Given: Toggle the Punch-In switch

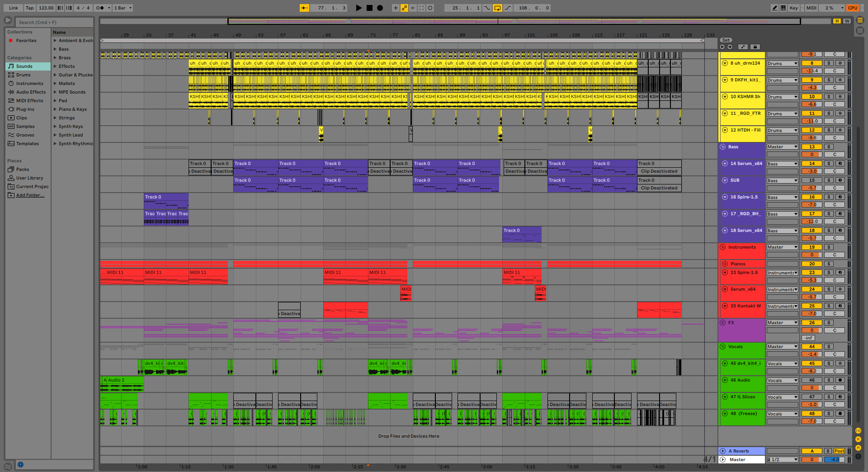Looking at the screenshot, I should click(x=487, y=8).
